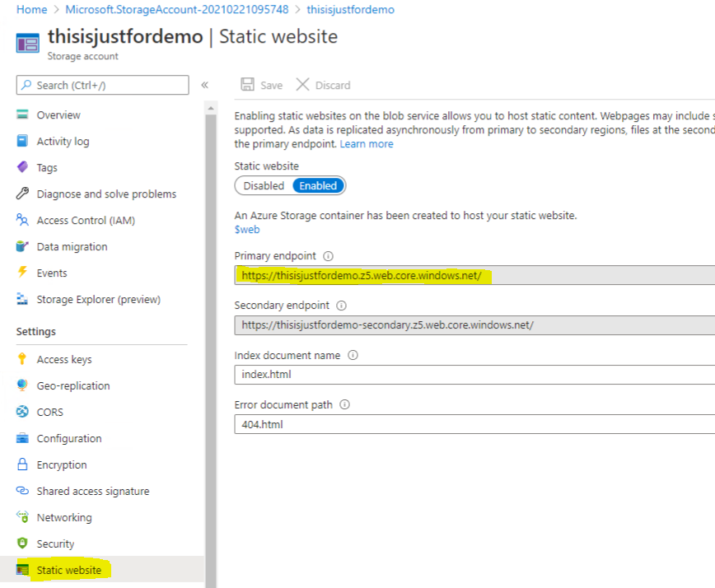Click the Configuration toolbox icon

tap(22, 438)
